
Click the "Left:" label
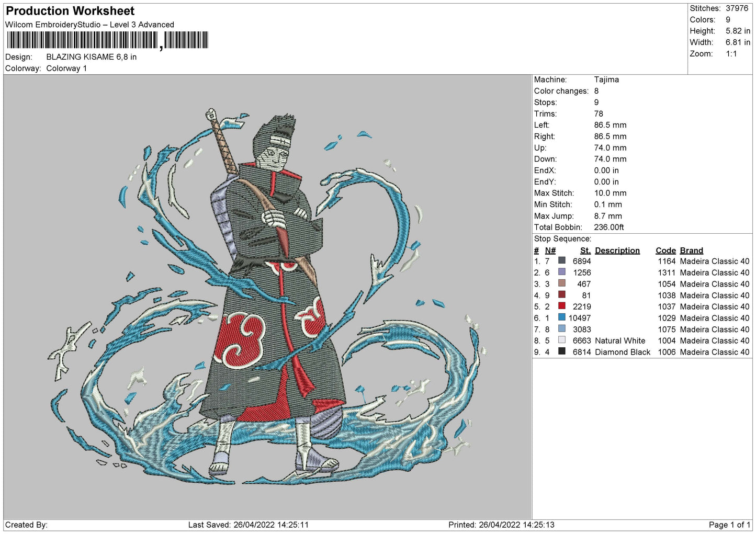tap(541, 125)
